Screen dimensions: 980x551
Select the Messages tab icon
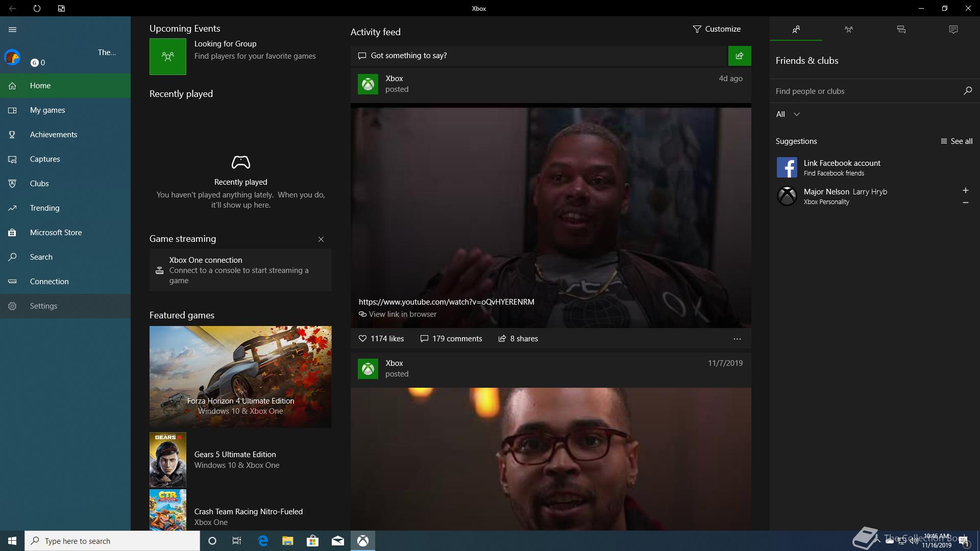tap(901, 30)
